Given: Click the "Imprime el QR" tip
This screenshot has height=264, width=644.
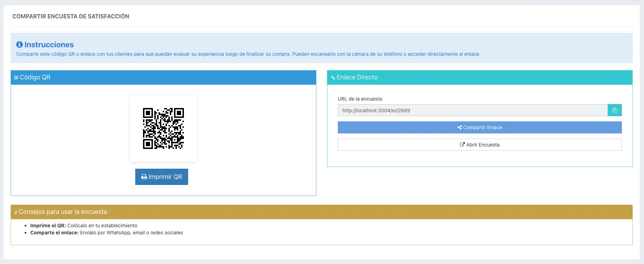Looking at the screenshot, I should click(x=84, y=226).
